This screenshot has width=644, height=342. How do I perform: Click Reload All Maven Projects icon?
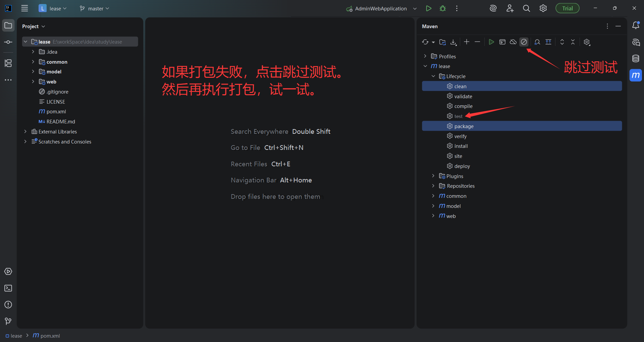coord(425,42)
